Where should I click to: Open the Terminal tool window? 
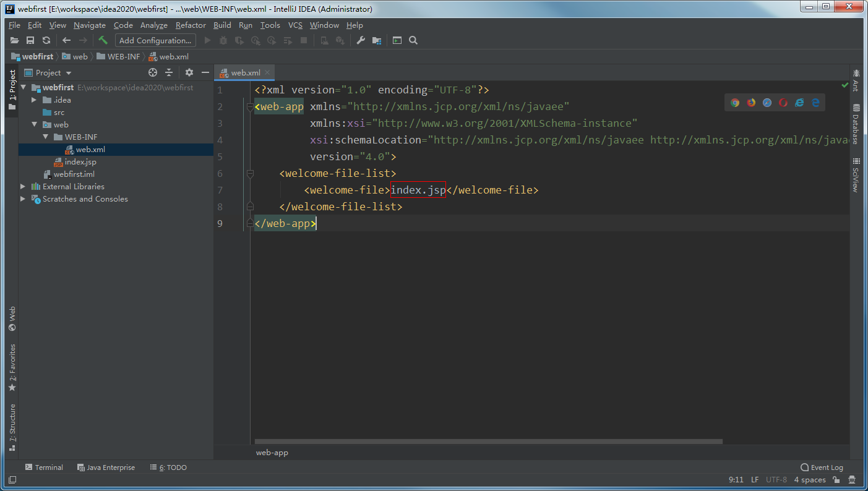point(44,468)
